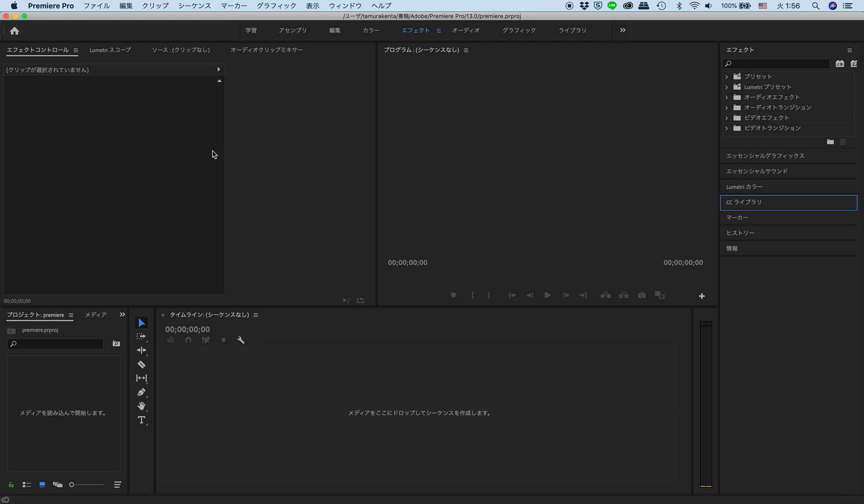Viewport: 864px width, 504px height.
Task: Expand the ビデオトランジション folder
Action: coord(727,128)
